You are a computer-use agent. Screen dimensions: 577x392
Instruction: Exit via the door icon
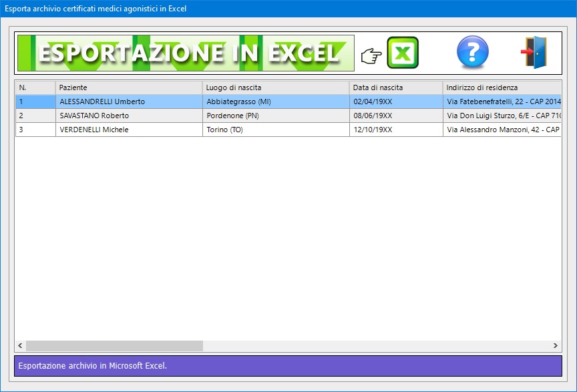(x=534, y=53)
